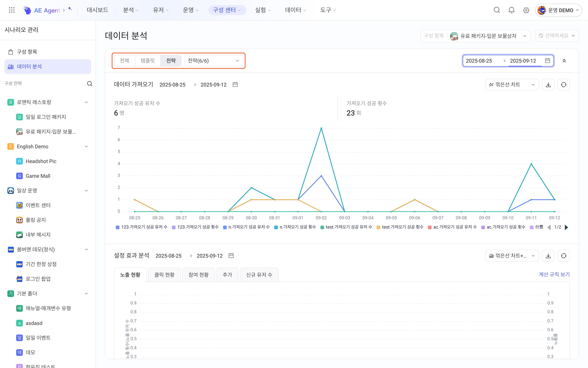This screenshot has height=368, width=588.
Task: Open 구성 항목 in the sidebar
Action: click(48, 52)
